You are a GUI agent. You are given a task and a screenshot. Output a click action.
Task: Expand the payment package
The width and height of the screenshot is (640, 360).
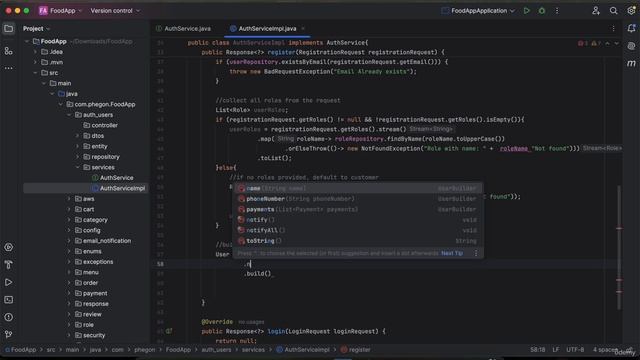pyautogui.click(x=69, y=293)
